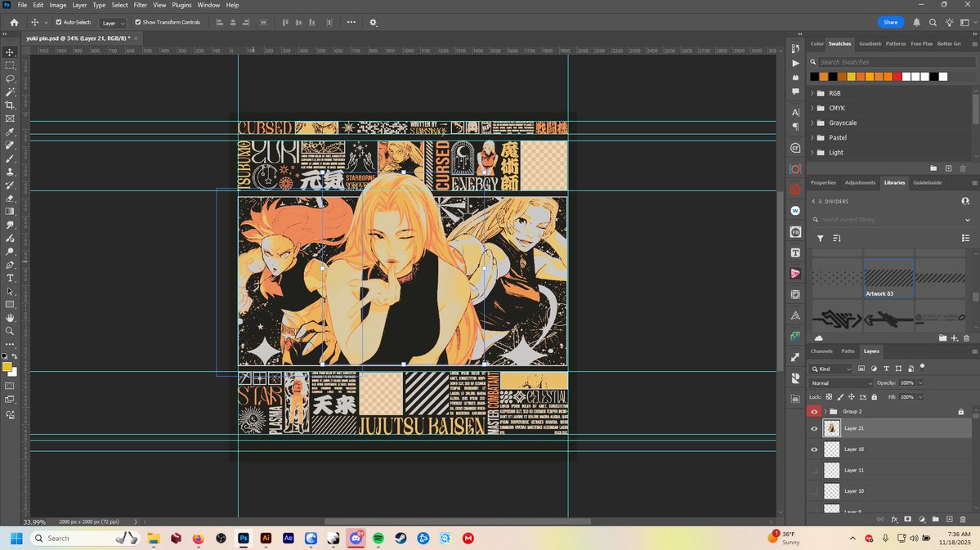This screenshot has height=550, width=980.
Task: Hide Layer 18 visibility eye
Action: [x=814, y=449]
